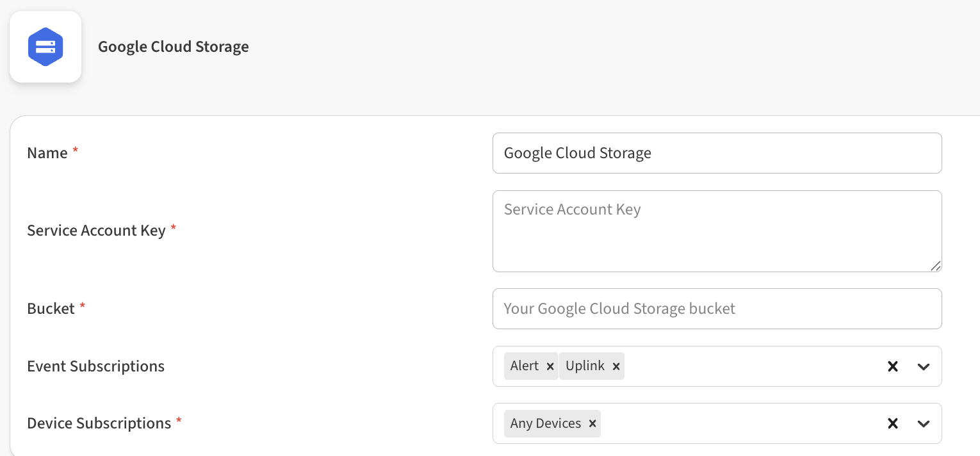Expand the Event Subscriptions dropdown
Viewport: 980px width, 456px height.
(923, 366)
